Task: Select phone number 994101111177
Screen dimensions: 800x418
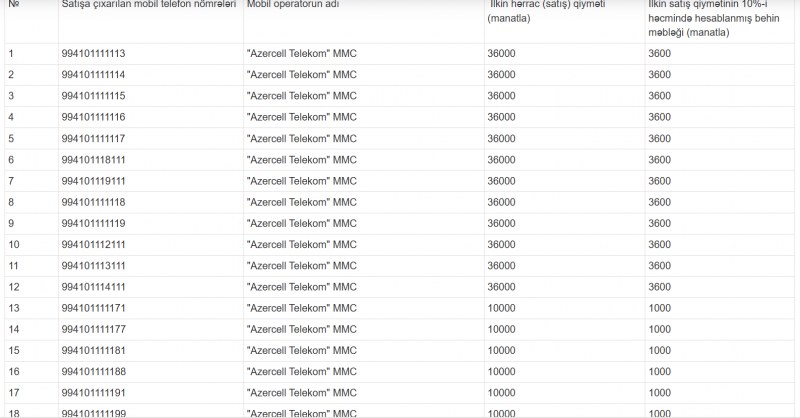Action: pyautogui.click(x=94, y=329)
